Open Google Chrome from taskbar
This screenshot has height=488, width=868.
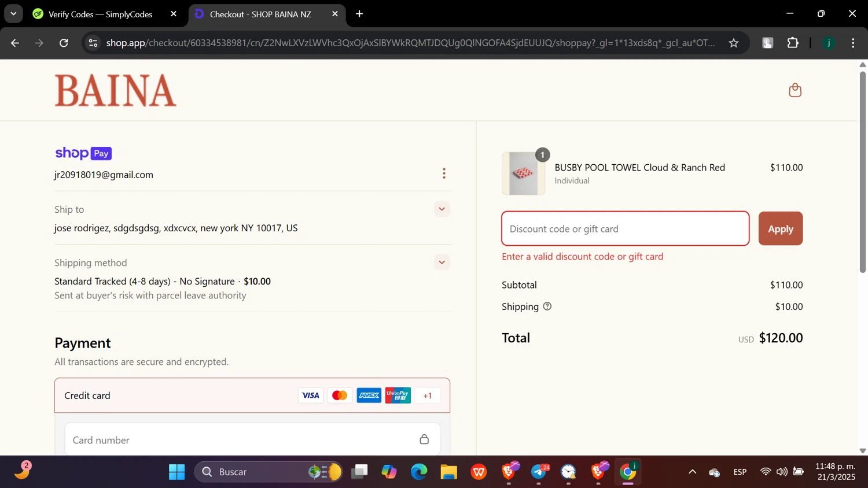click(628, 472)
